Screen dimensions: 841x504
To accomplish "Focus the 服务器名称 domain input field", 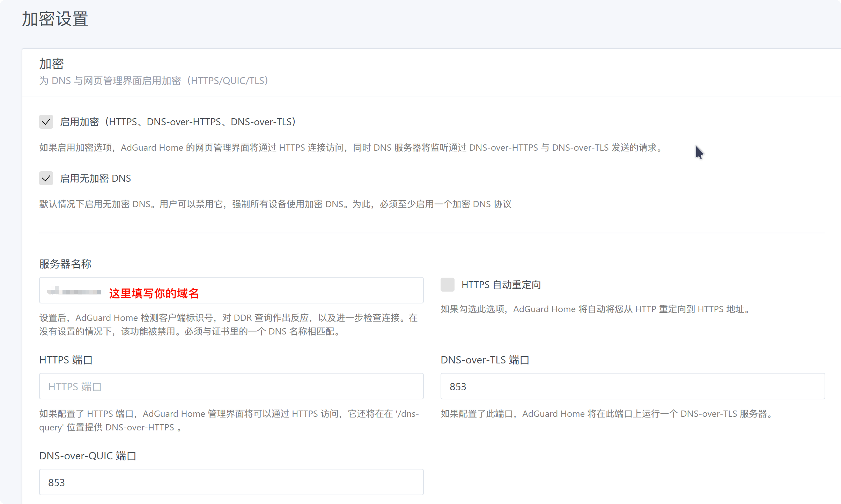I will click(x=297, y=290).
